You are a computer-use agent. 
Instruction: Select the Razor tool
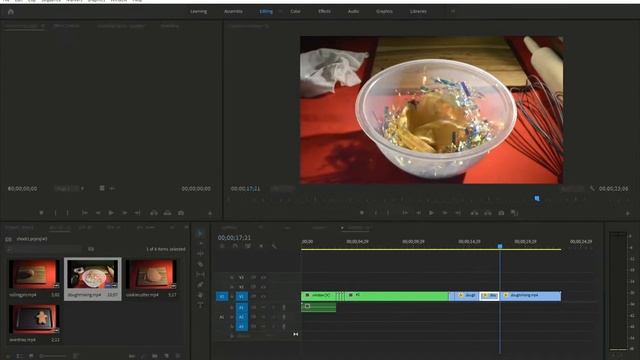coord(200,264)
